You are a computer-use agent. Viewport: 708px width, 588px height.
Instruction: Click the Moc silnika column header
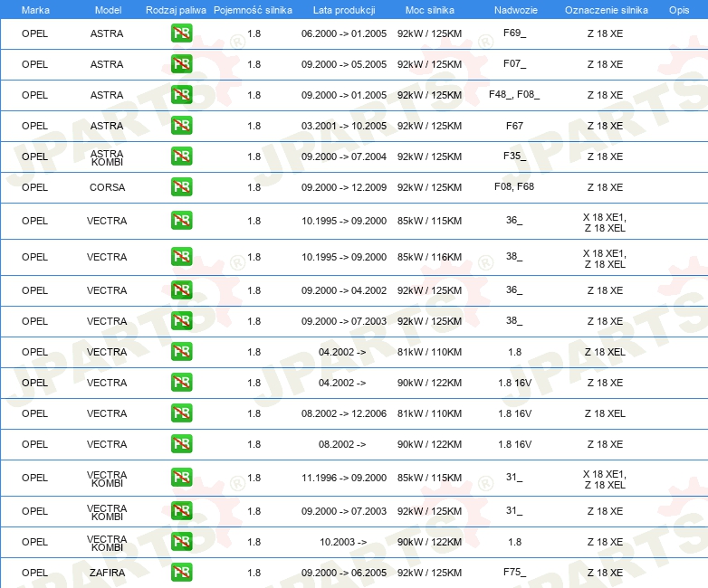tap(430, 10)
